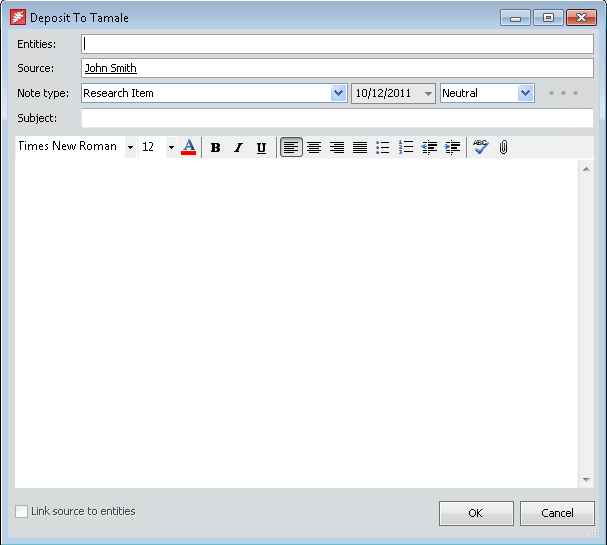Click into the Subject field
Screen dimensions: 607x545
click(x=337, y=118)
